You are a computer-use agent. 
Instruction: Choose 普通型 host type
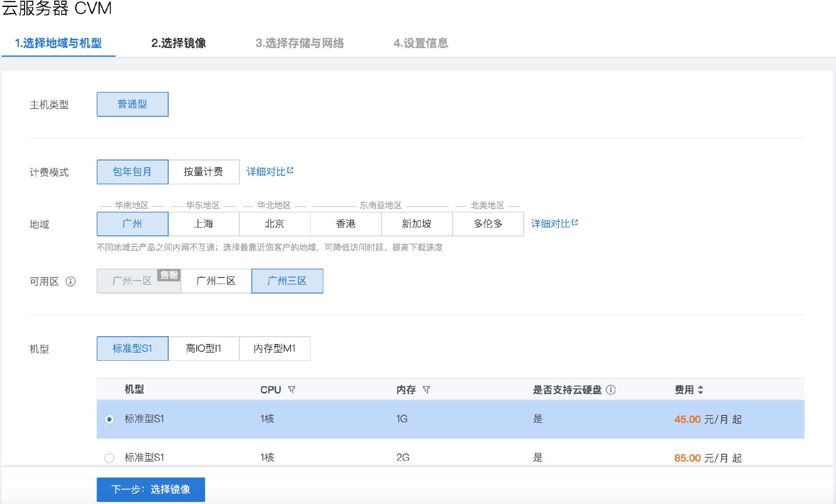coord(132,104)
